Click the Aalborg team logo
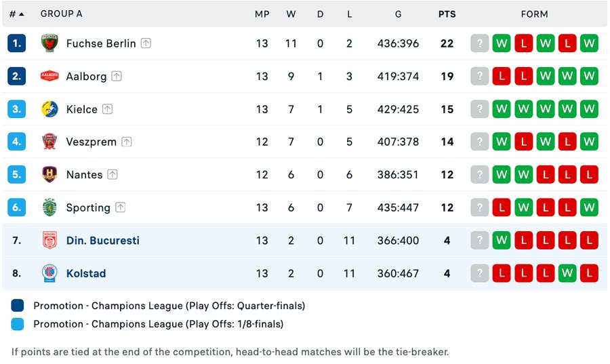The image size is (610, 364). pyautogui.click(x=49, y=76)
